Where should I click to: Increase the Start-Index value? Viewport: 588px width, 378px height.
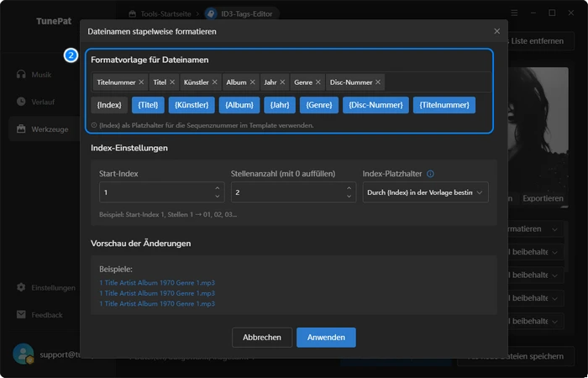tap(217, 188)
